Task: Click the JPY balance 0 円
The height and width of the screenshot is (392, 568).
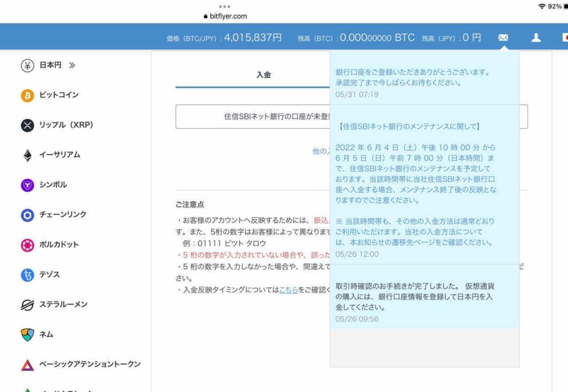Action: (x=471, y=38)
